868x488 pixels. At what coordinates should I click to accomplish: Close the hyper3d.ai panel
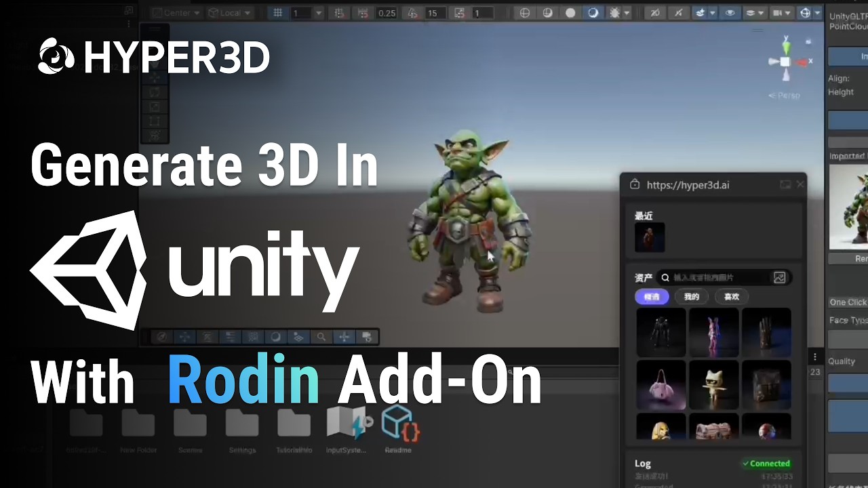tap(800, 184)
